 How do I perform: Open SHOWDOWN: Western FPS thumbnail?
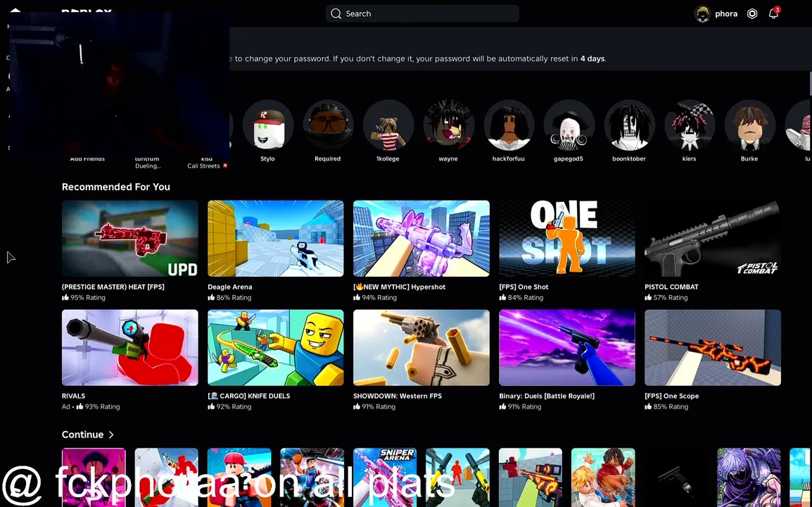[x=421, y=348]
